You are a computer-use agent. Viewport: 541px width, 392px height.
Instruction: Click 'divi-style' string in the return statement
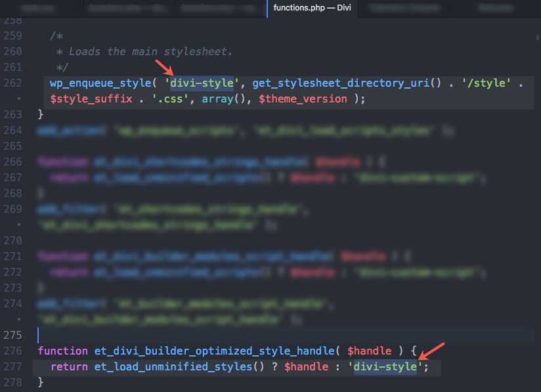pos(385,366)
